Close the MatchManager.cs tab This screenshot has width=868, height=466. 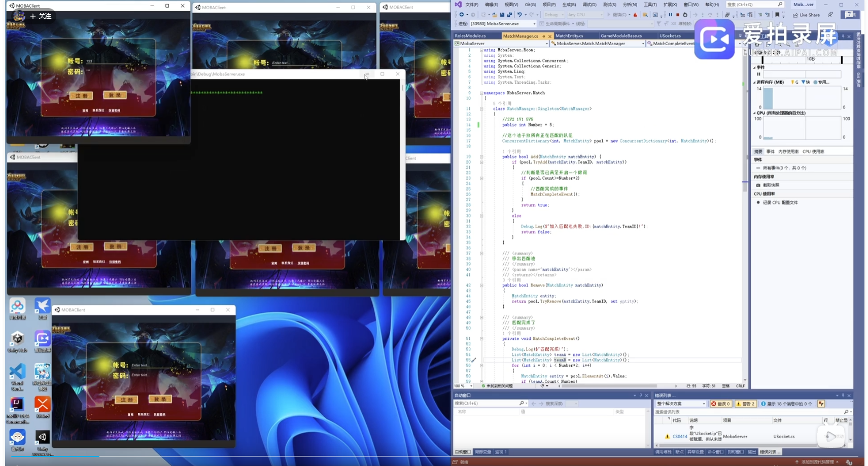[549, 37]
